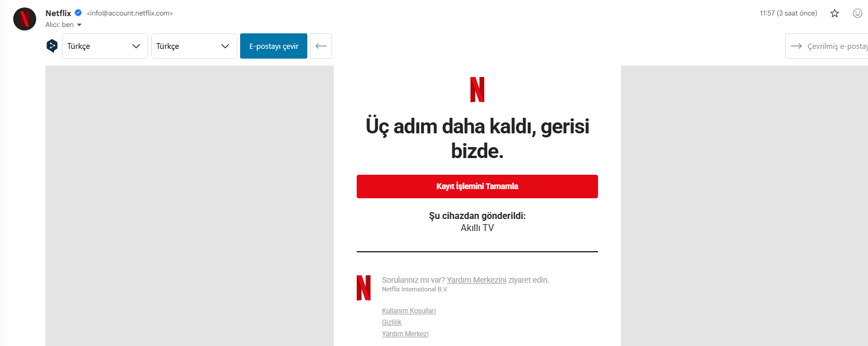Click the 11:57 (3 saat önce) timestamp

coord(788,13)
